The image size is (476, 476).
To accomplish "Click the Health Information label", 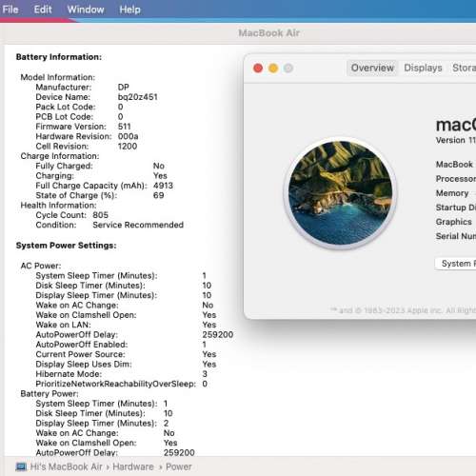I will (x=58, y=205).
